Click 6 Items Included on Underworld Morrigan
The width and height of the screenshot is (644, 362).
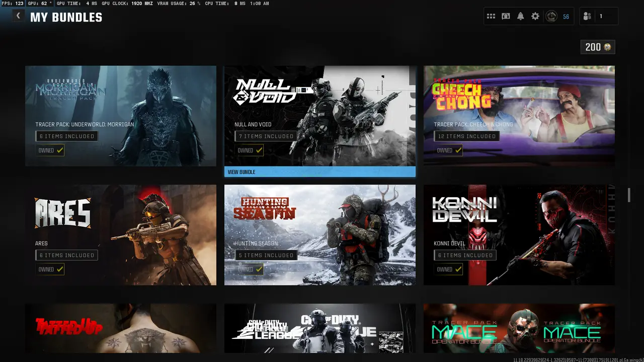click(x=67, y=136)
